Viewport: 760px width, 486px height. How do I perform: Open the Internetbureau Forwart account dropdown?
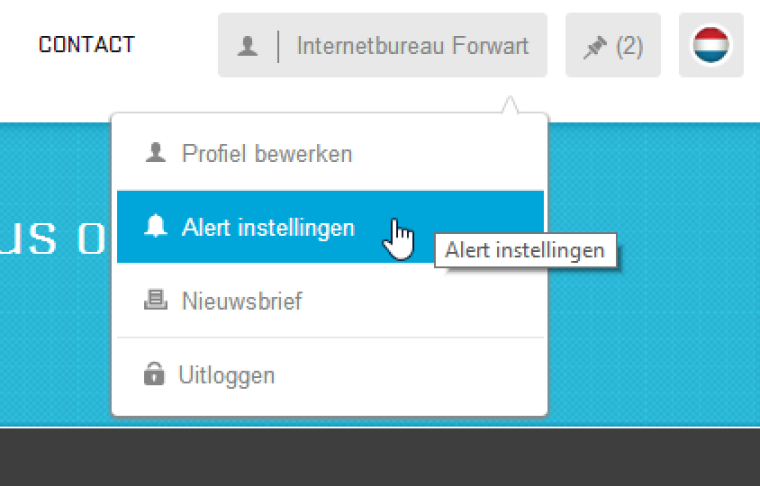click(412, 46)
